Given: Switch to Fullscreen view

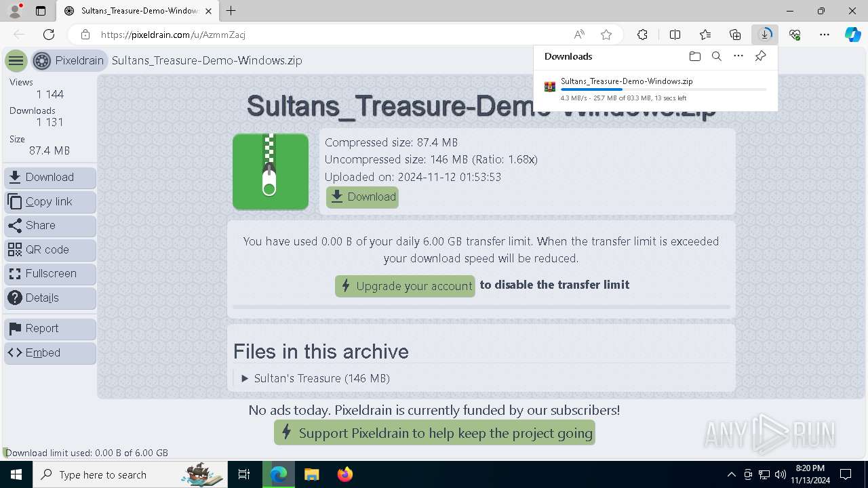Looking at the screenshot, I should [50, 274].
